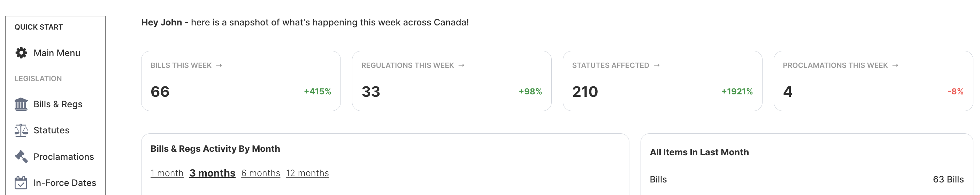This screenshot has width=980, height=195.
Task: Click the Main Menu gear icon
Action: point(21,53)
